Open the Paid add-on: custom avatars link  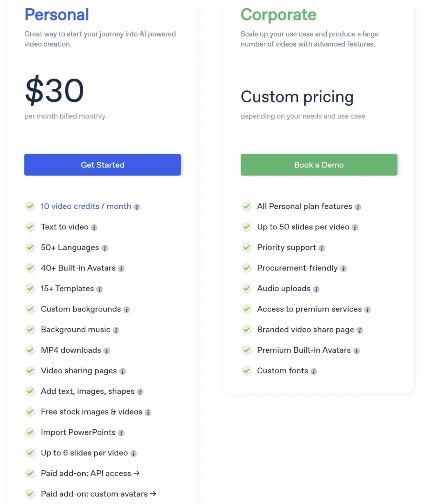[x=98, y=494]
